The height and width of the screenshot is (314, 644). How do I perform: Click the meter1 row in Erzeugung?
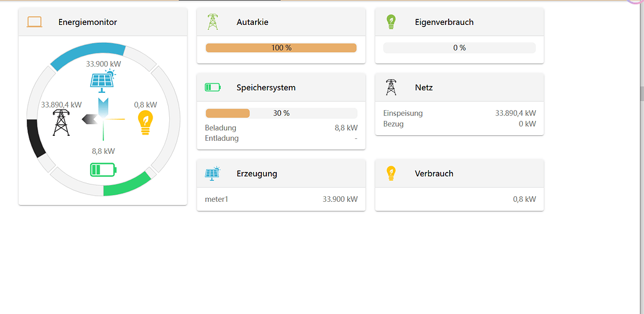pos(281,199)
